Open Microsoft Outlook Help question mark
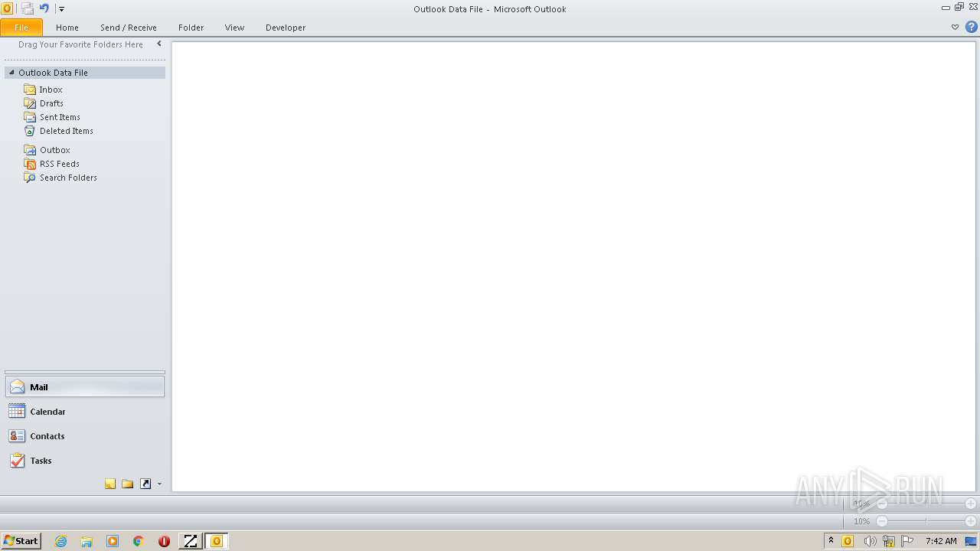980x551 pixels. (x=971, y=27)
